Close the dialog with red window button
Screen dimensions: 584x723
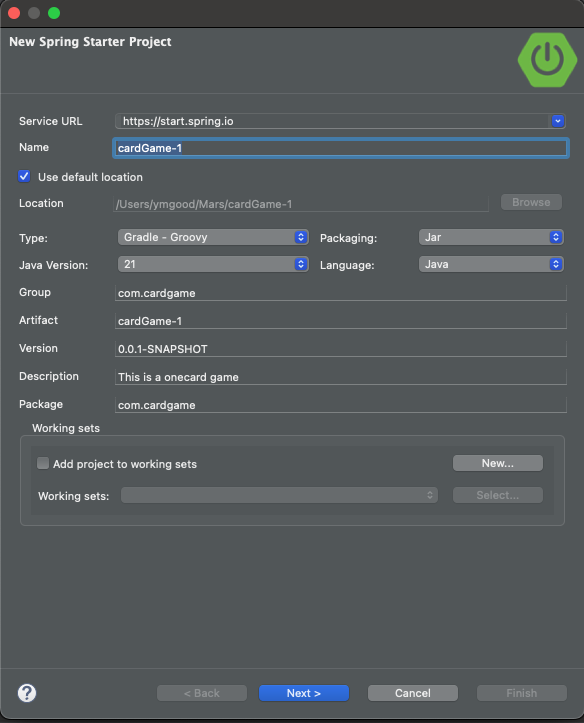point(14,13)
